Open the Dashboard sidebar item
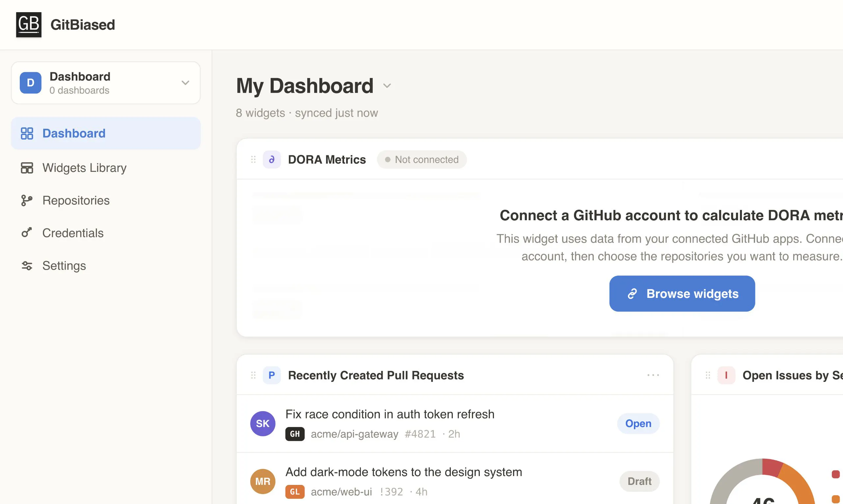Image resolution: width=843 pixels, height=504 pixels. [x=106, y=133]
